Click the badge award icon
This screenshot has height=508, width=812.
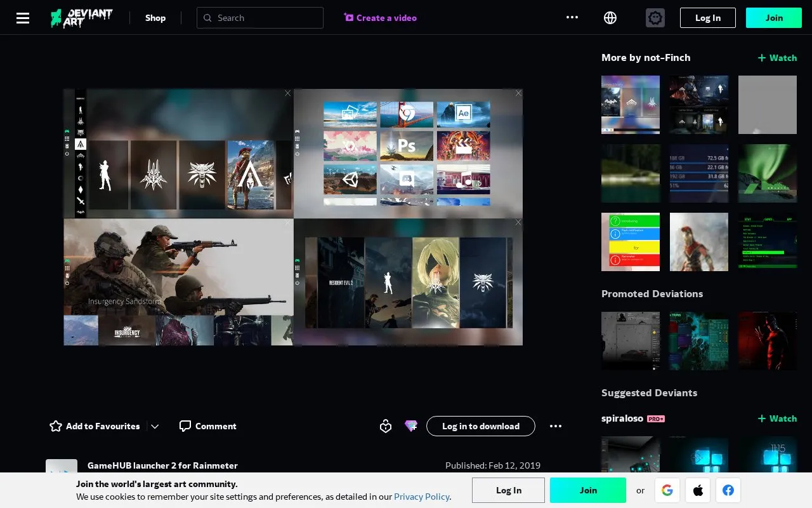pyautogui.click(x=386, y=426)
